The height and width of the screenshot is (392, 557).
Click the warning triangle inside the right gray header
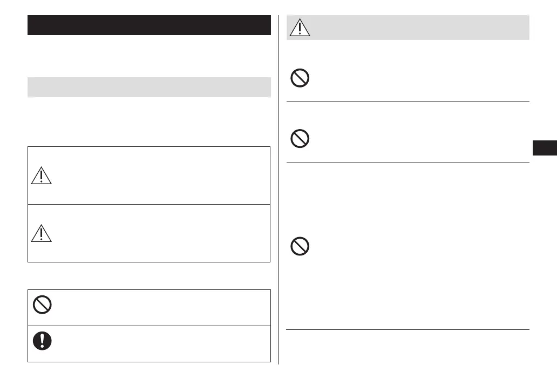[300, 27]
